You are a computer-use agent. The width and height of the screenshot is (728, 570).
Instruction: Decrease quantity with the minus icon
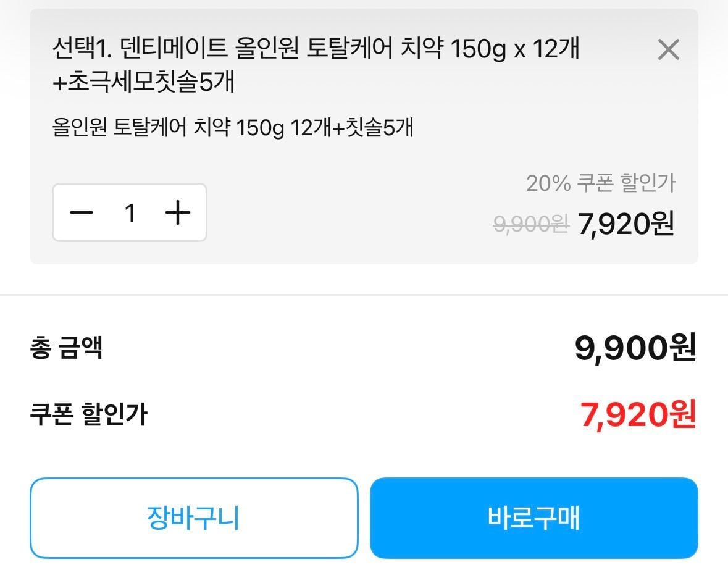coord(81,213)
